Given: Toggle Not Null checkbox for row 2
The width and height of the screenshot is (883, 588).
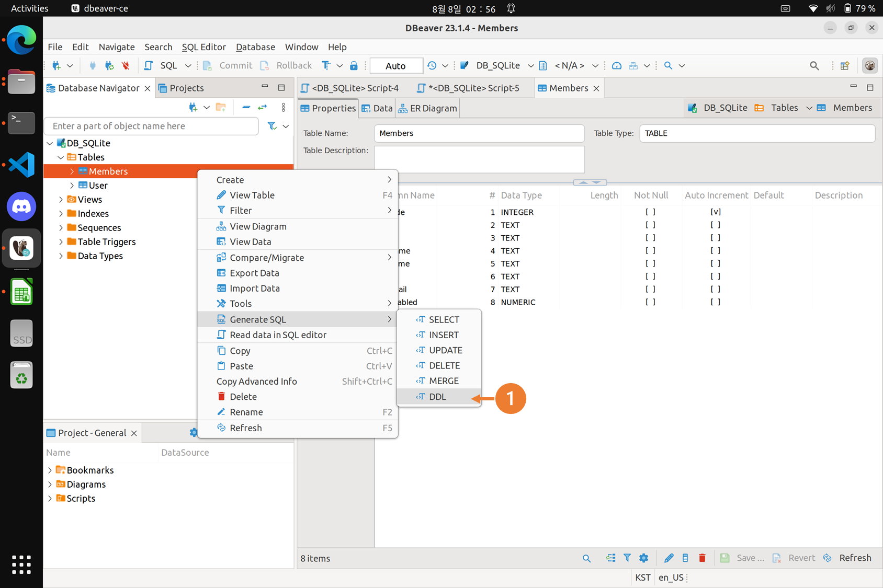Looking at the screenshot, I should 650,225.
